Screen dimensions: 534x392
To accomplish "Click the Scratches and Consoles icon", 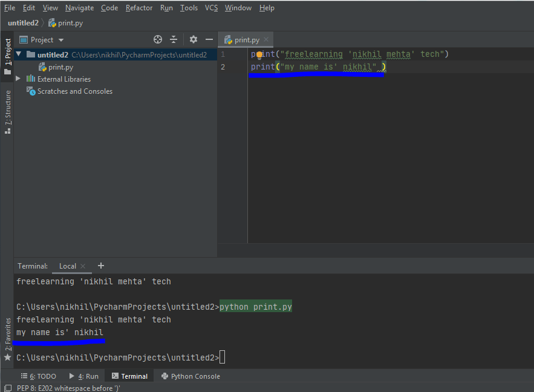I will [x=31, y=91].
